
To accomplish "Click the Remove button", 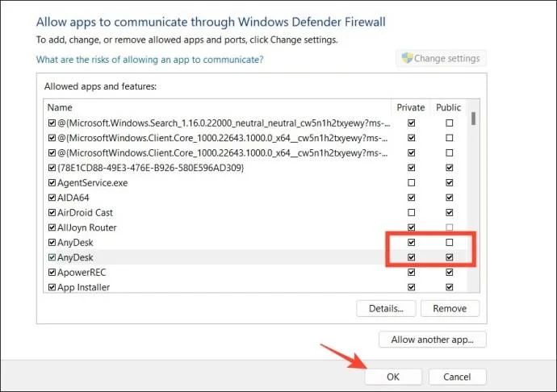I will pyautogui.click(x=450, y=308).
